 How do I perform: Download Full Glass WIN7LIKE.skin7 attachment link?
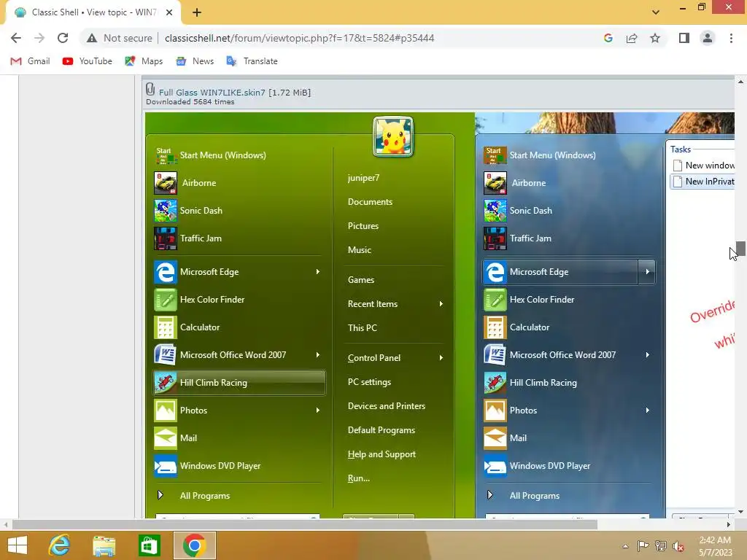[212, 93]
